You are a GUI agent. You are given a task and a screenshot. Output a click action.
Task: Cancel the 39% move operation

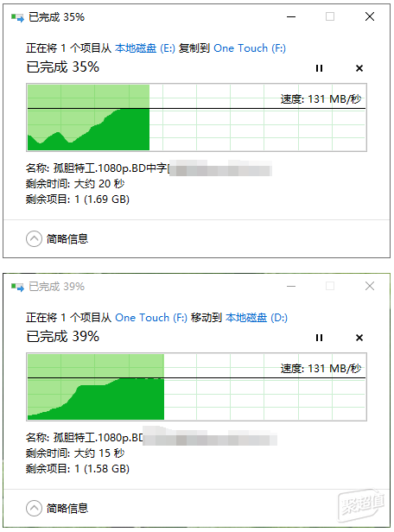[x=359, y=338]
